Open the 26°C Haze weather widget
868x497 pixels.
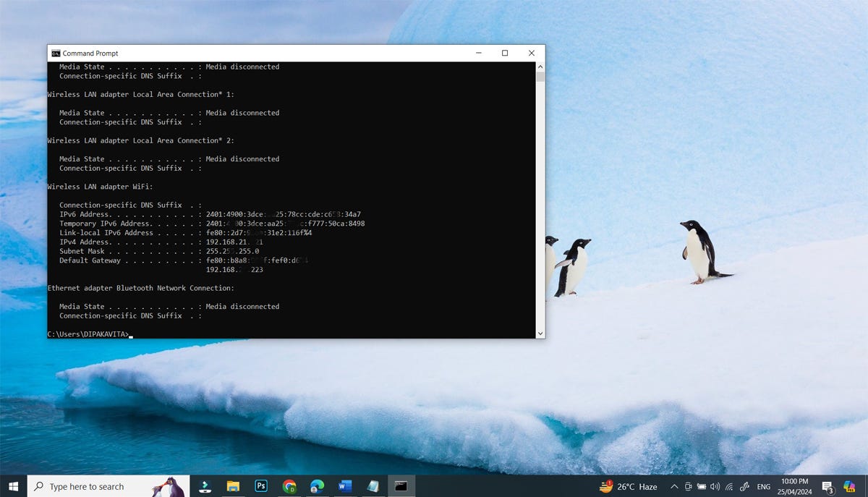pos(628,487)
